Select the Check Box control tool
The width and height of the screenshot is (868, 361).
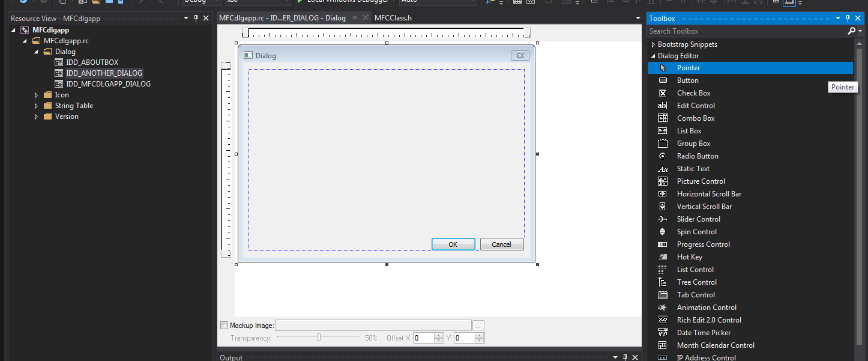pos(694,93)
